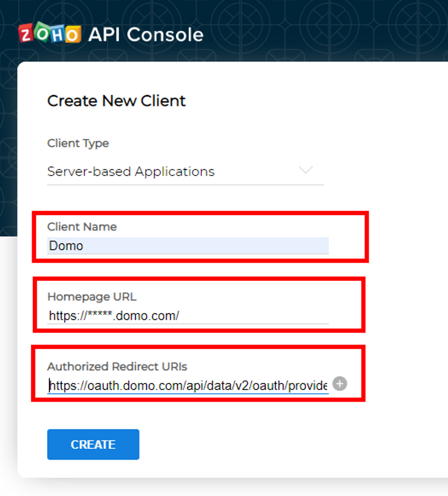The image size is (448, 496).
Task: Open the Server-based Applications dropdown
Action: point(185,172)
